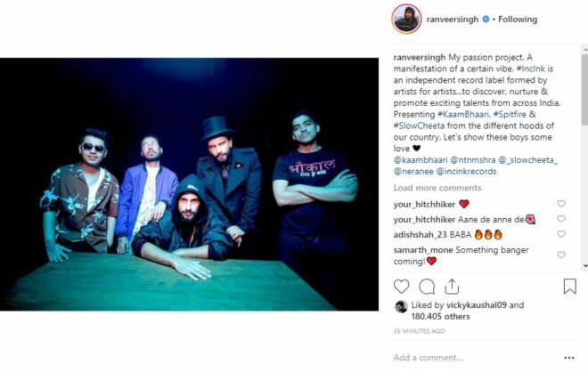
Task: Open the group photo of the post
Action: click(189, 184)
